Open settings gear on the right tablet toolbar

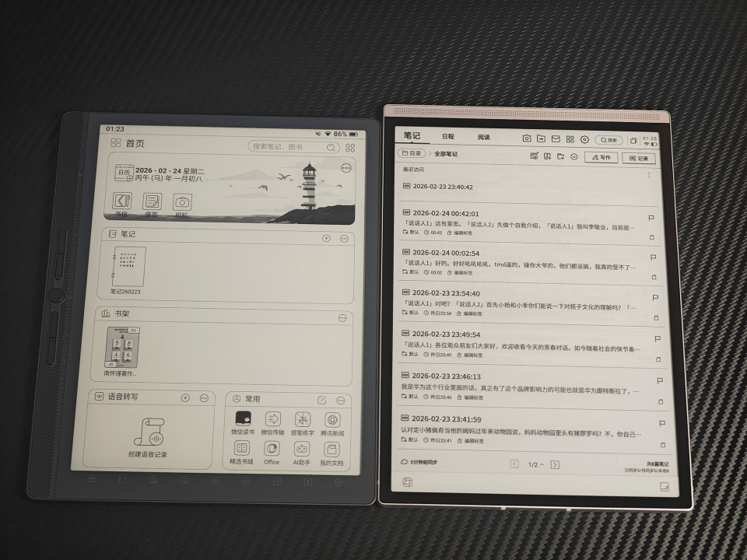coord(585,138)
